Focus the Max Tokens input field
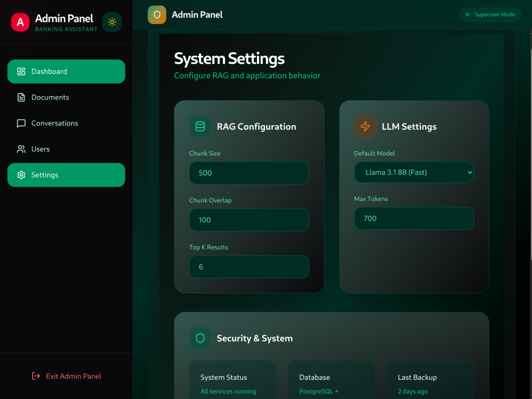The image size is (532, 399). (414, 219)
